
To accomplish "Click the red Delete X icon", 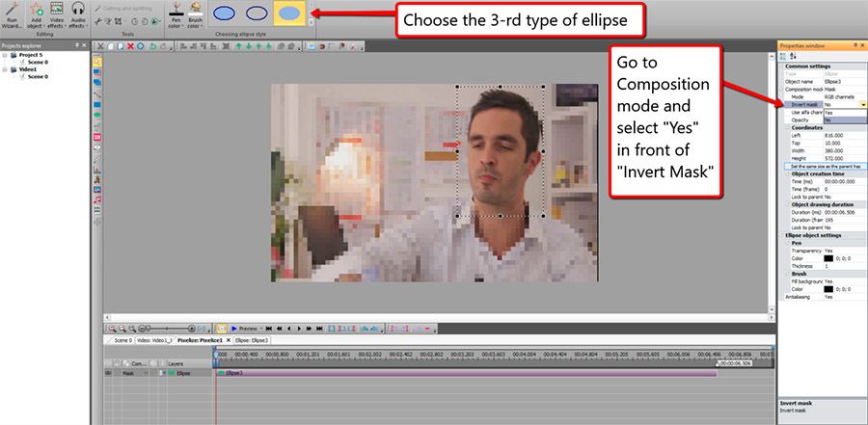I will pos(130,46).
